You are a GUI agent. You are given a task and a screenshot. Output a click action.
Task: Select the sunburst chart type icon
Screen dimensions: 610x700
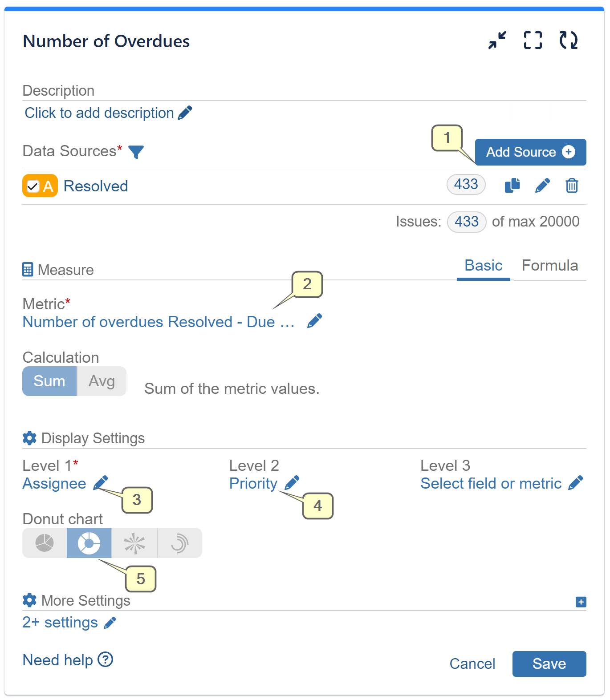[x=134, y=543]
